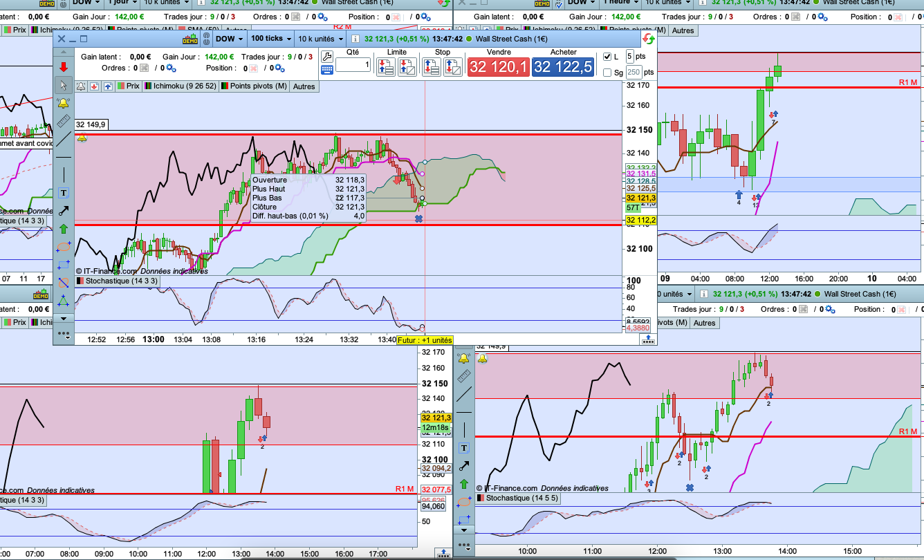
Task: Open the three-dots menu in bottom-right window sidebar
Action: [463, 547]
